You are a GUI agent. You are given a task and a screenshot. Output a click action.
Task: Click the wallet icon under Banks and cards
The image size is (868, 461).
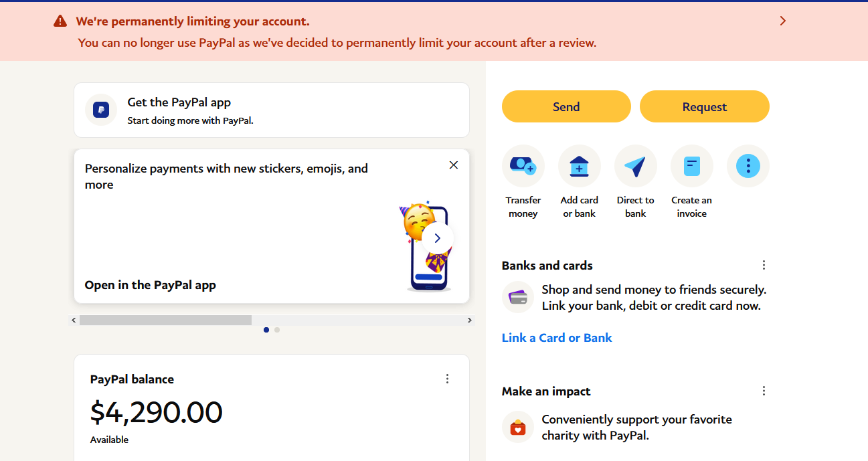518,298
